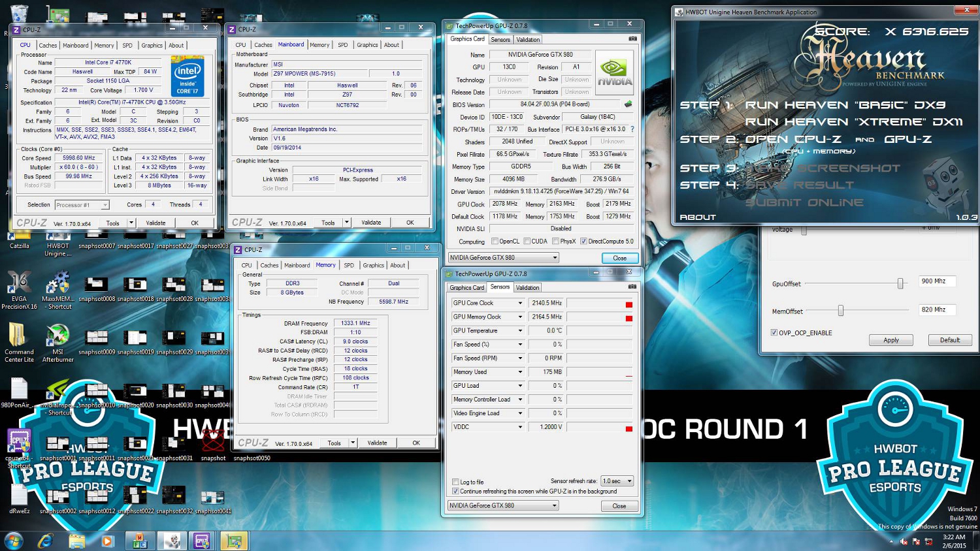Toggle the OVP_OCP_ENABLE checkbox
This screenshot has height=551, width=980.
(774, 332)
